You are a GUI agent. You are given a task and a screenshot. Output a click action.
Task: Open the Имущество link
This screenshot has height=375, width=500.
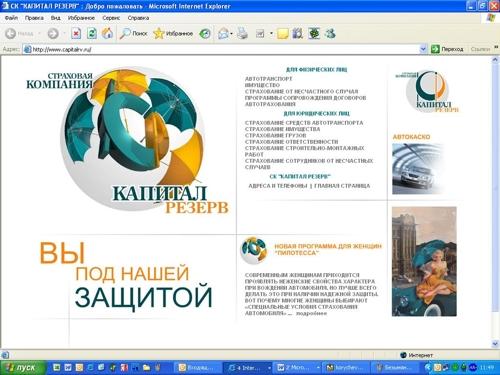(x=262, y=85)
